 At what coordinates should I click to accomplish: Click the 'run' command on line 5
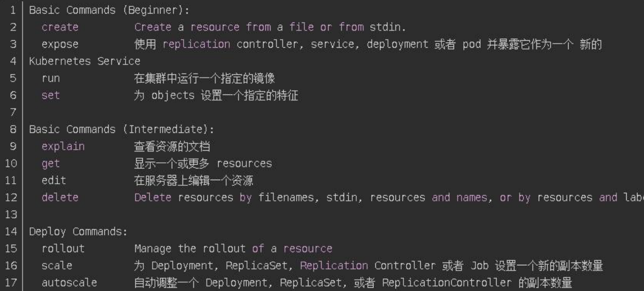pyautogui.click(x=51, y=79)
